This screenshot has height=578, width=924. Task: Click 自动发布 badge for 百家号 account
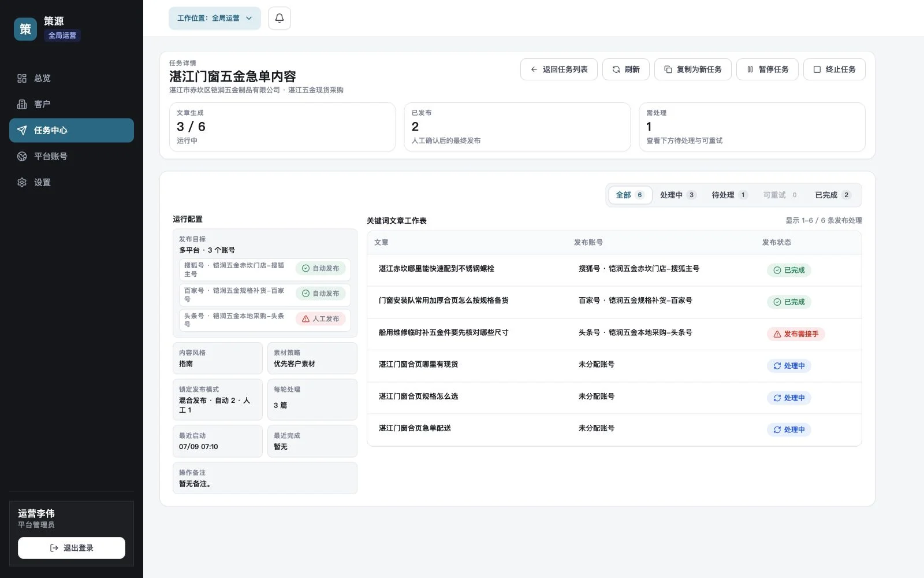pos(321,294)
